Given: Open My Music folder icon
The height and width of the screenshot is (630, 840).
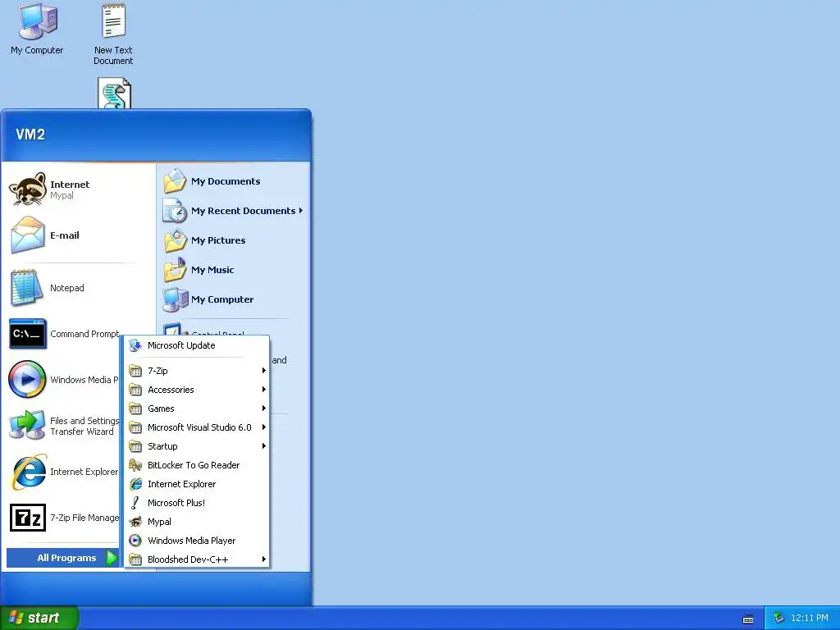Looking at the screenshot, I should pos(175,269).
